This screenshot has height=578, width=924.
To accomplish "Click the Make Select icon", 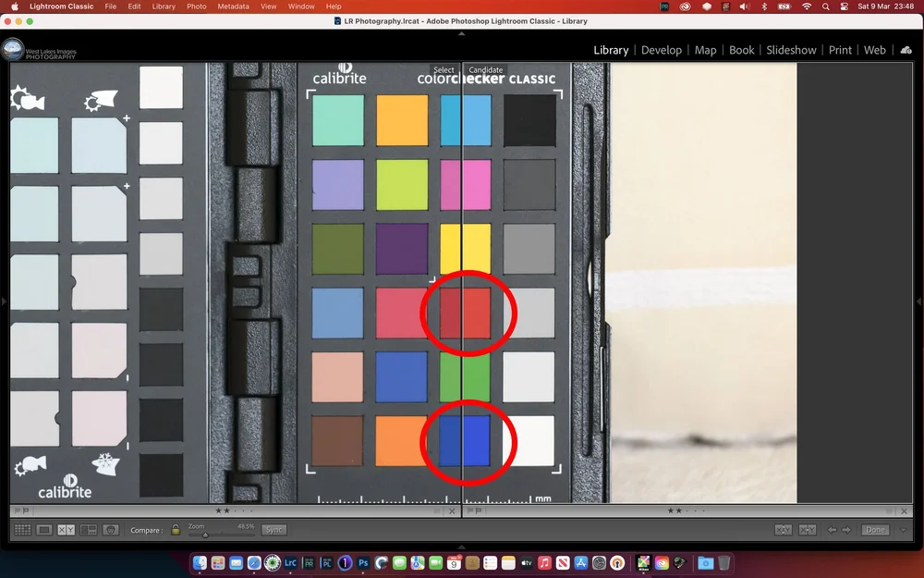I will (808, 530).
